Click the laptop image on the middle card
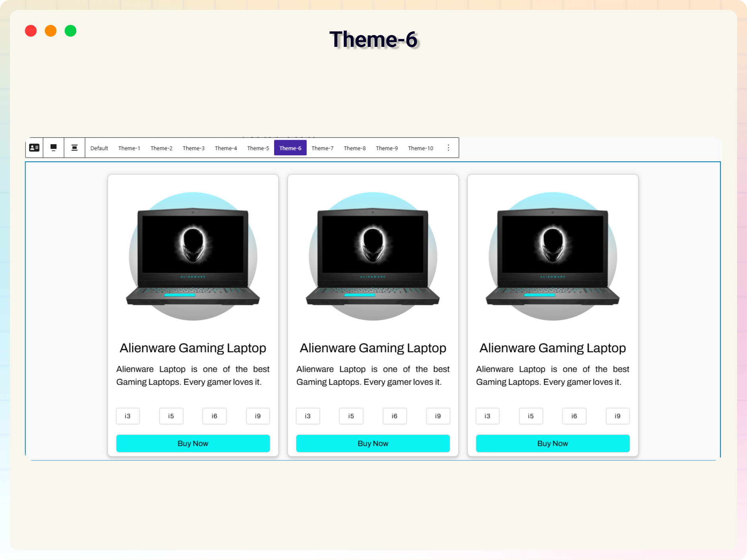 point(373,256)
